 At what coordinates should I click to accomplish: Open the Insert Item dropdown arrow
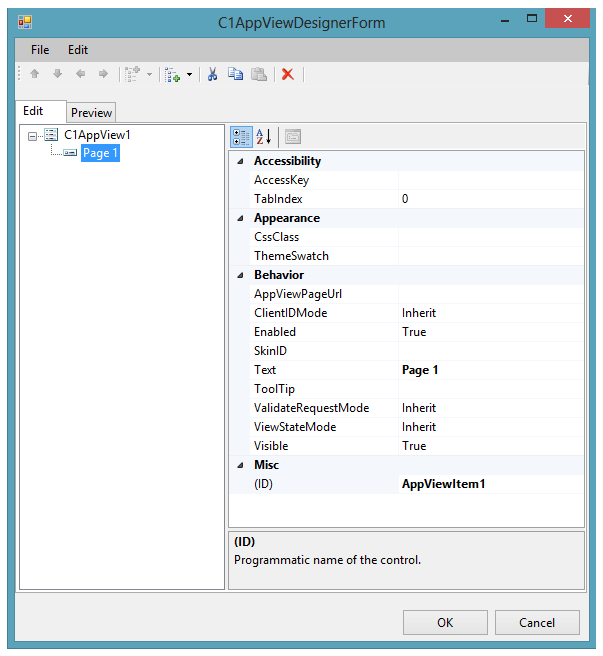[x=149, y=75]
